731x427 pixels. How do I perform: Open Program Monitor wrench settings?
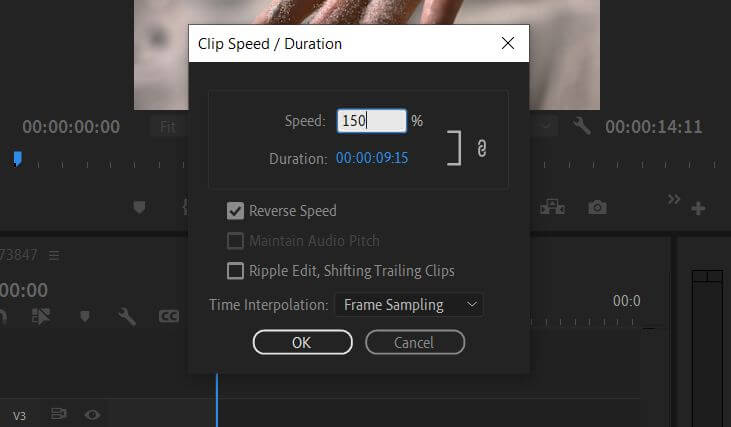pos(581,127)
